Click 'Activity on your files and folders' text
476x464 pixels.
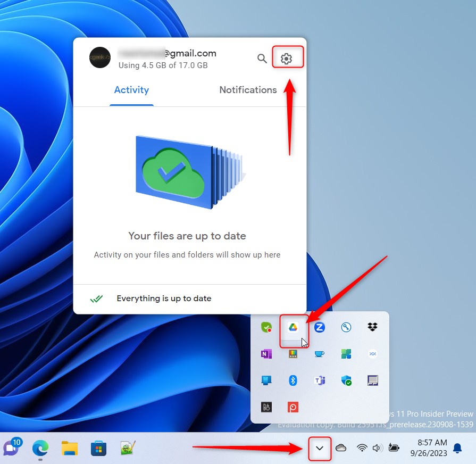pos(187,255)
